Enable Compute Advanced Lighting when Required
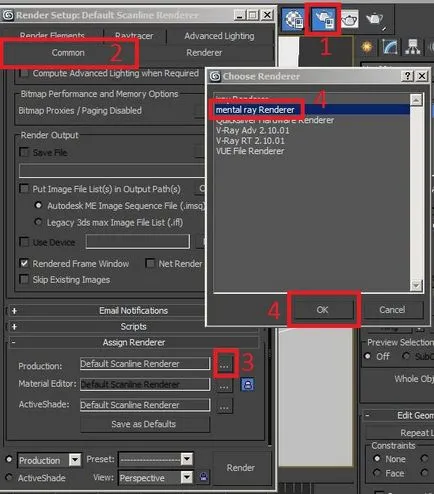The height and width of the screenshot is (494, 434). [24, 73]
